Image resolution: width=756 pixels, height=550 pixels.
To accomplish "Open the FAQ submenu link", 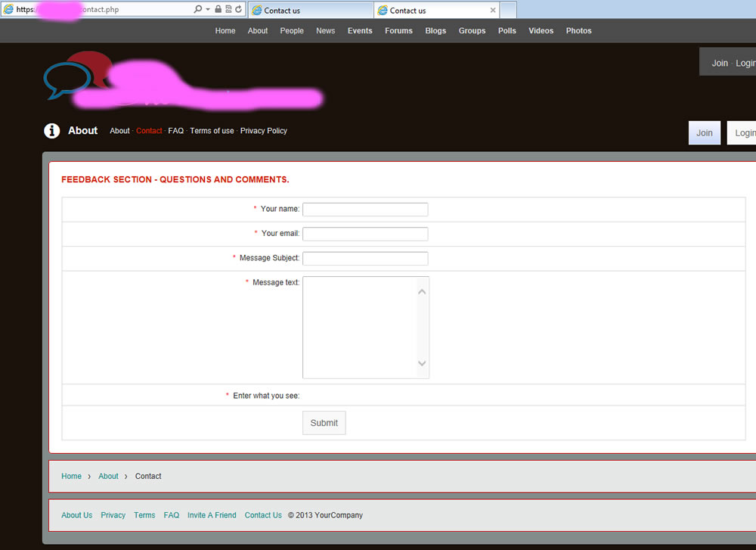I will 175,131.
